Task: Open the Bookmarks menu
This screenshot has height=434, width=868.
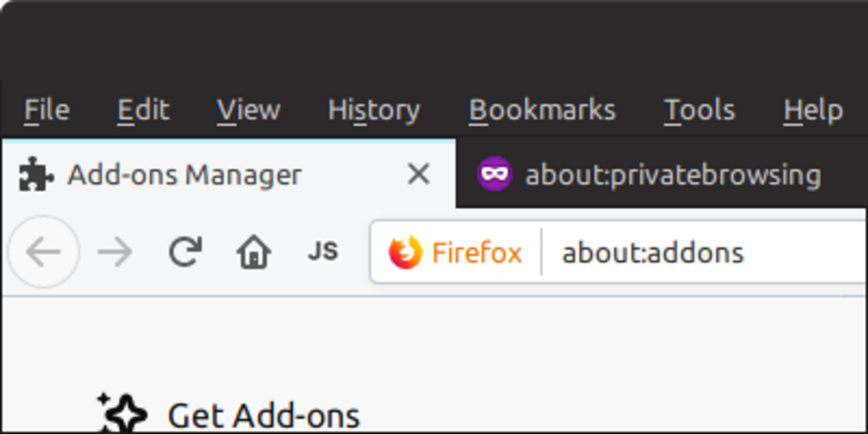Action: 541,110
